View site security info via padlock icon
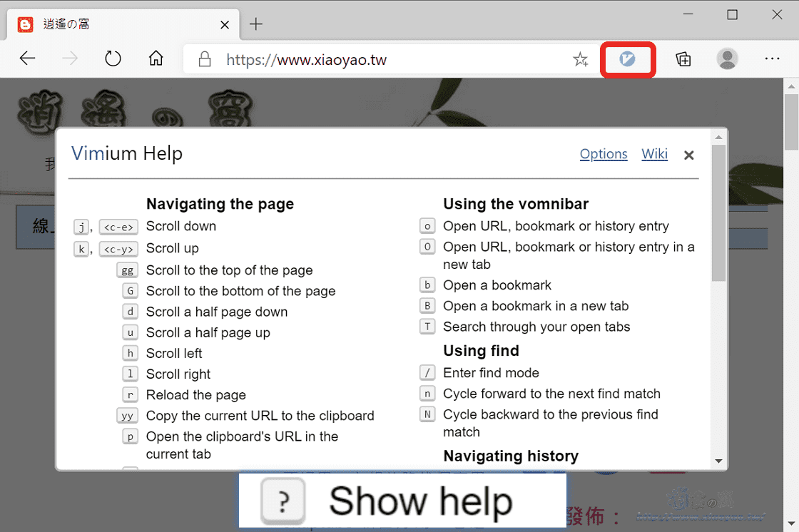 click(205, 59)
